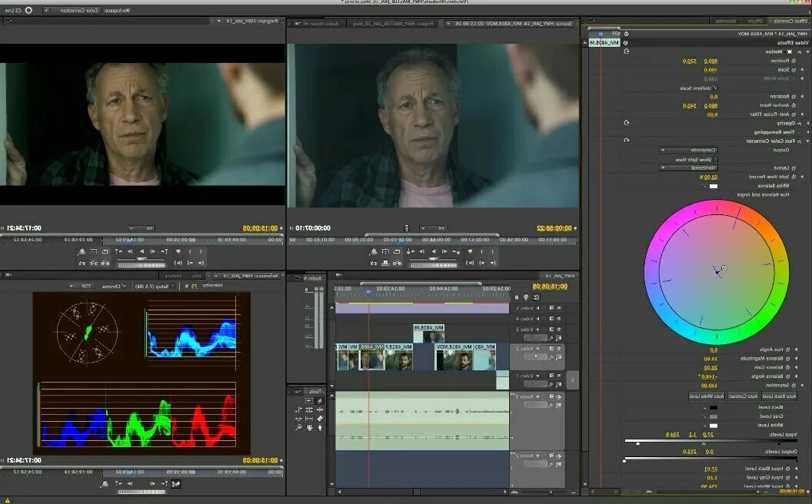
Task: Open the Layout Horizontal dropdown
Action: pos(689,167)
